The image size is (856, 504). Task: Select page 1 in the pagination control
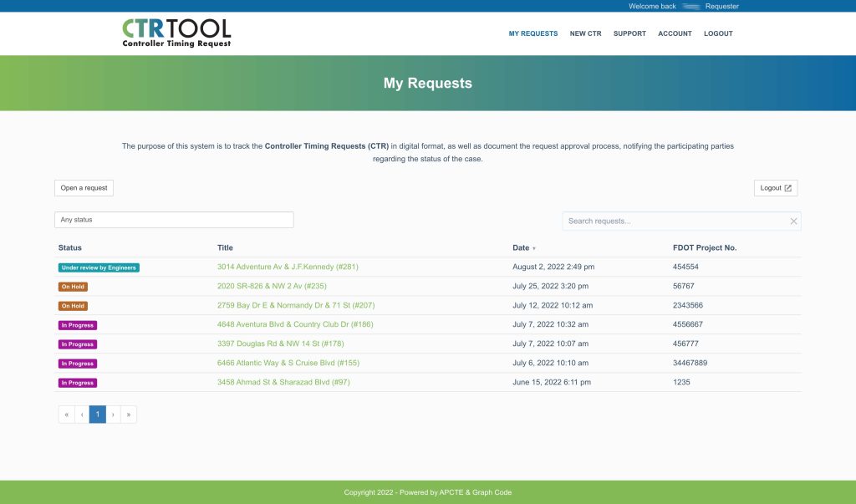click(97, 414)
